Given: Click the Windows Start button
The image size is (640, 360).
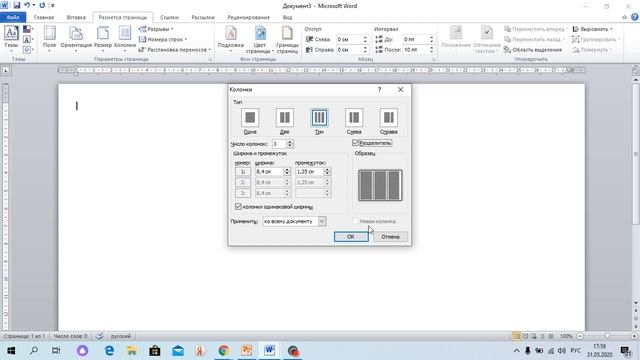Looking at the screenshot, I should click(x=11, y=351).
